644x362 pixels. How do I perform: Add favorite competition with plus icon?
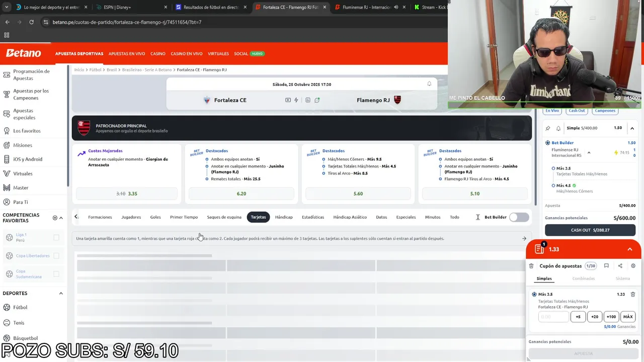click(x=55, y=218)
